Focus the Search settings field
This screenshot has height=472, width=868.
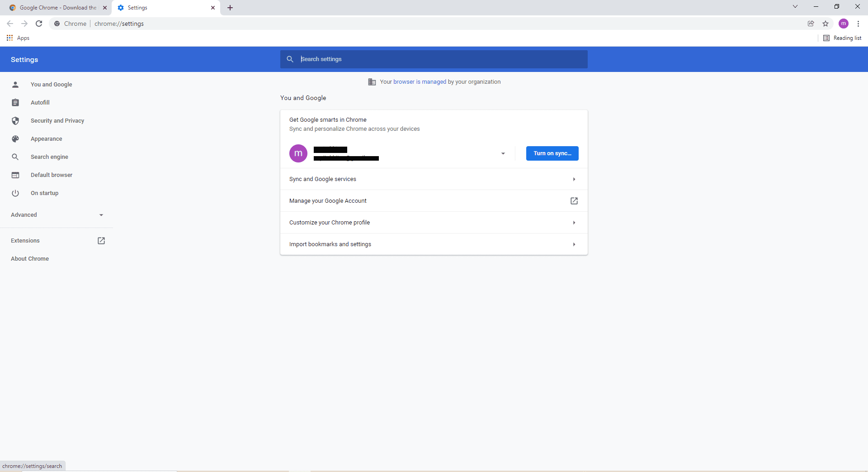pyautogui.click(x=434, y=59)
